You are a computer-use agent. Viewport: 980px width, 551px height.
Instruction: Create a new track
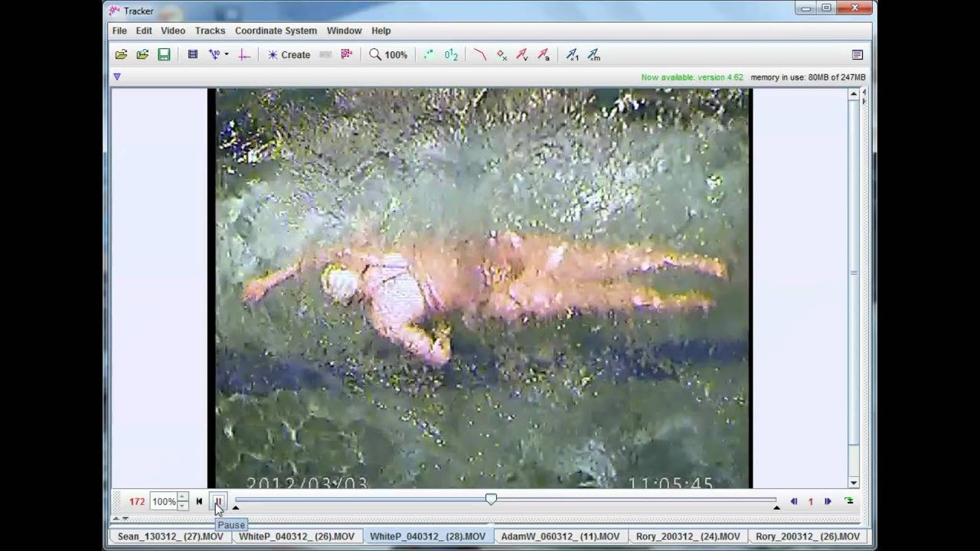(288, 54)
